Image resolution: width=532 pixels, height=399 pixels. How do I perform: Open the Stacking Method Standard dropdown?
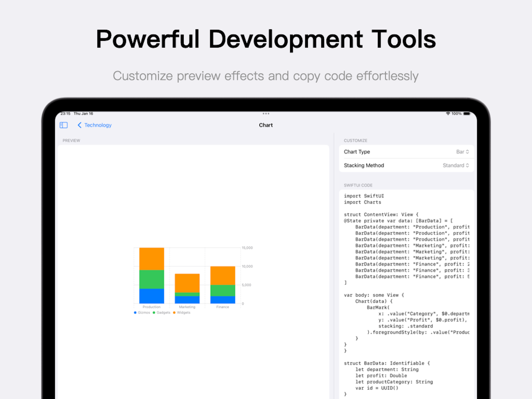pyautogui.click(x=455, y=165)
